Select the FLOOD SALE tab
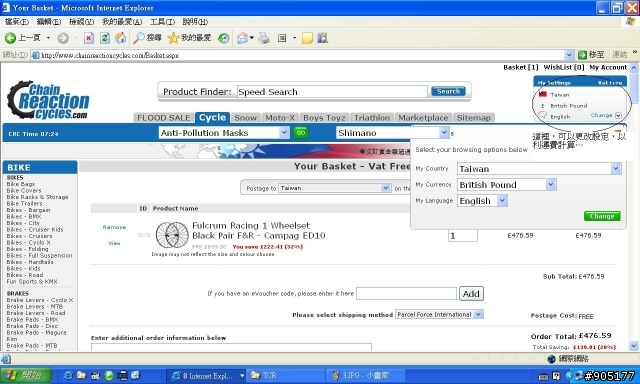 [x=164, y=118]
